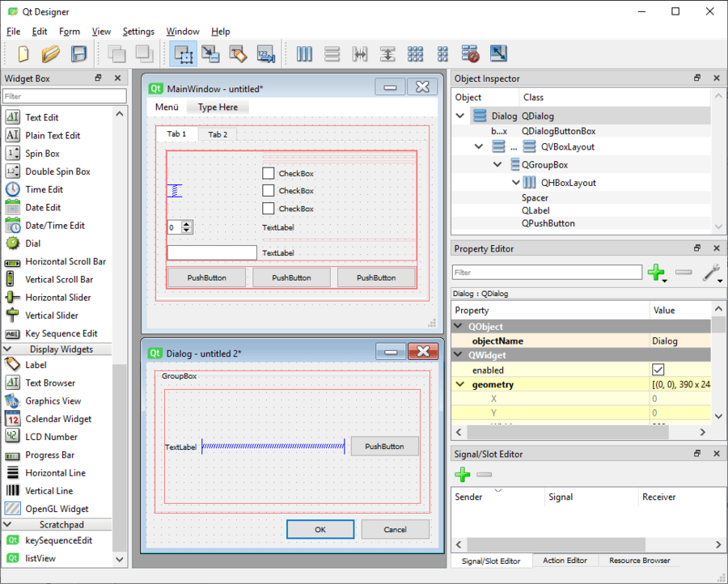Select the Edit Widgets mode tool
728x584 pixels.
[x=182, y=53]
